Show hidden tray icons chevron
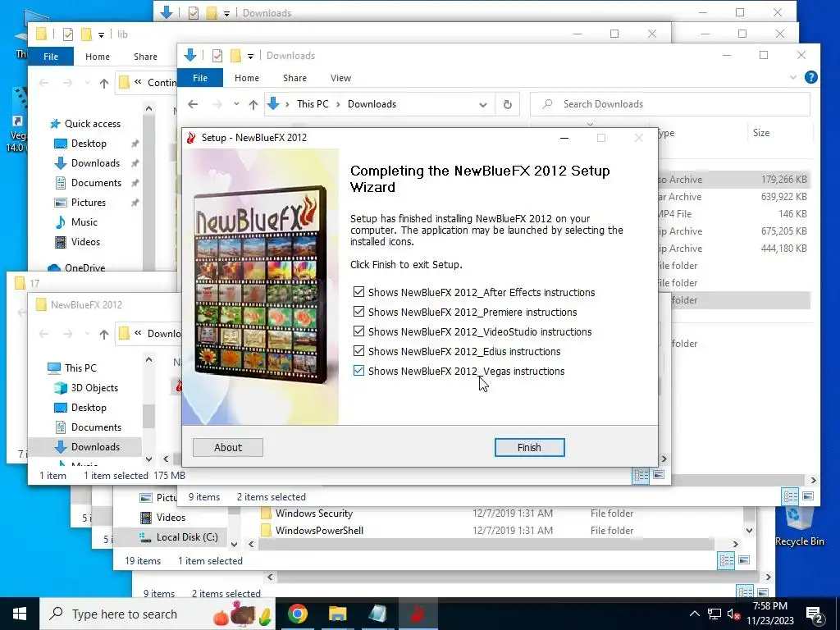 point(694,614)
